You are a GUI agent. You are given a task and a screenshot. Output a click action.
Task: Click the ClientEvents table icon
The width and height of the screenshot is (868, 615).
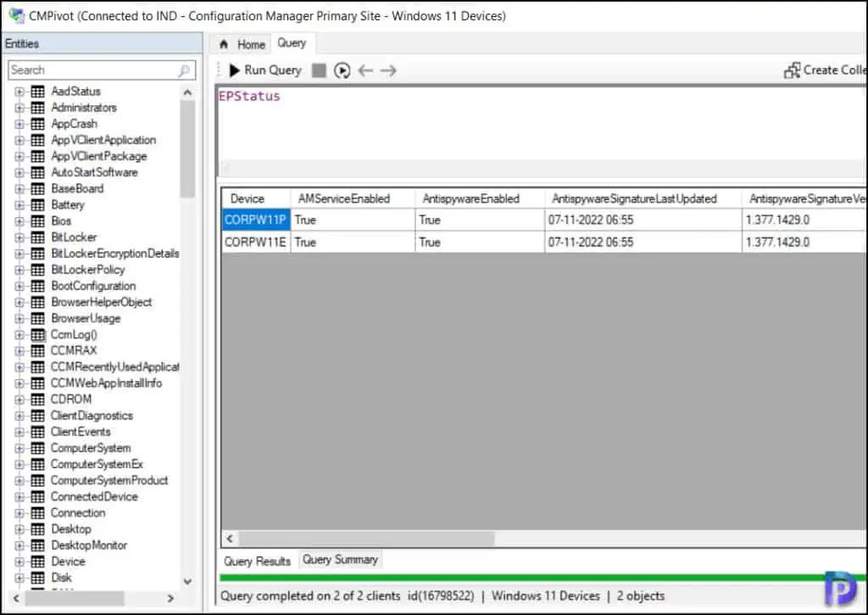click(x=37, y=432)
